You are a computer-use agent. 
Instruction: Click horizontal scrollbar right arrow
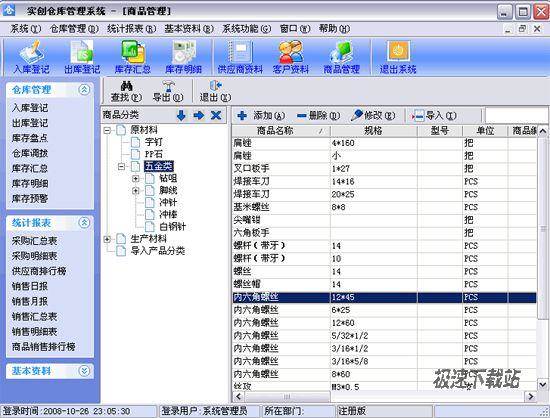click(x=531, y=397)
